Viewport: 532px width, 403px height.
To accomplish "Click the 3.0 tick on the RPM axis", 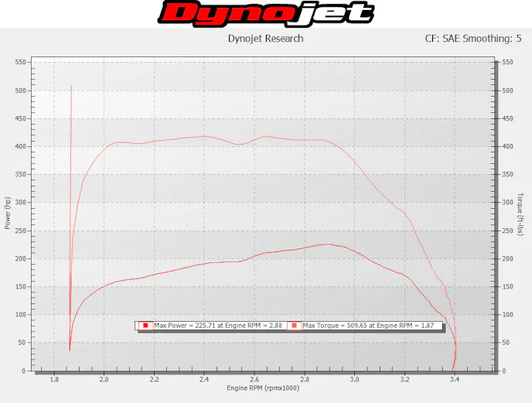I will [354, 379].
